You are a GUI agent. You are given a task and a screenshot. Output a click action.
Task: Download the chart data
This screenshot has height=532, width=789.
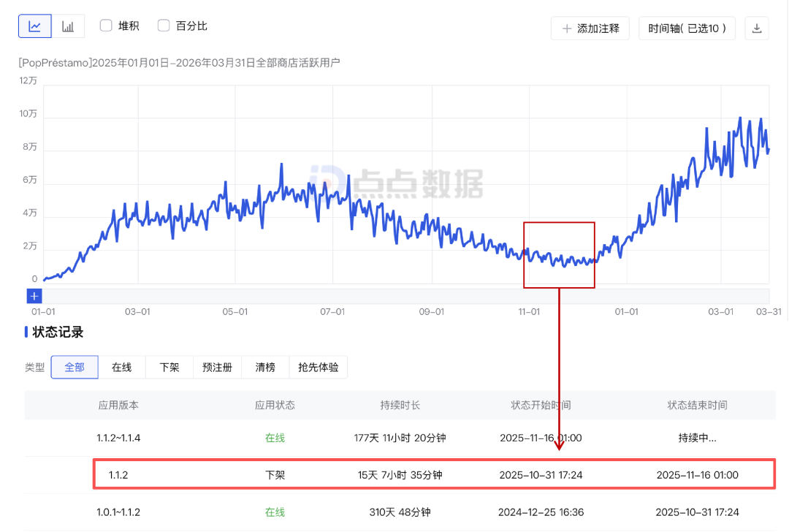pyautogui.click(x=756, y=28)
